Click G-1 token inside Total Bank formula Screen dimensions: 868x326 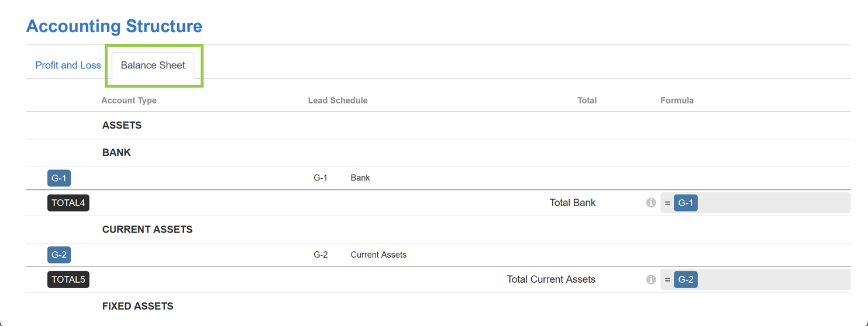[686, 203]
